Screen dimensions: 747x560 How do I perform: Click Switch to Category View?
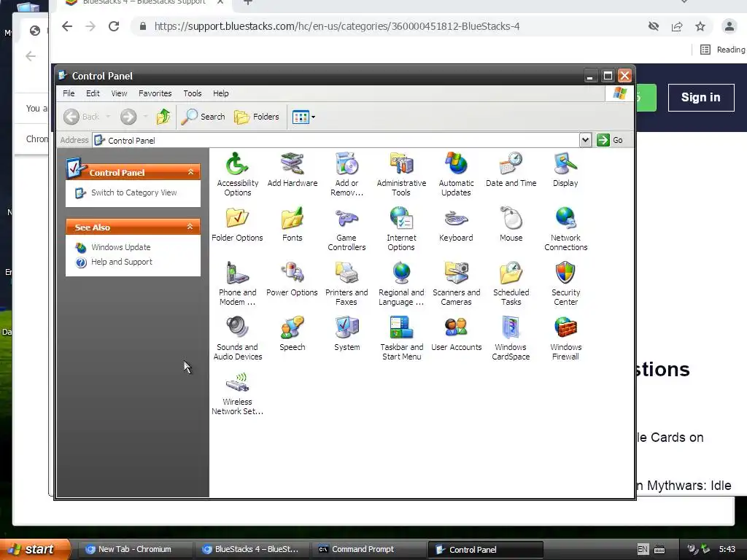click(x=134, y=192)
